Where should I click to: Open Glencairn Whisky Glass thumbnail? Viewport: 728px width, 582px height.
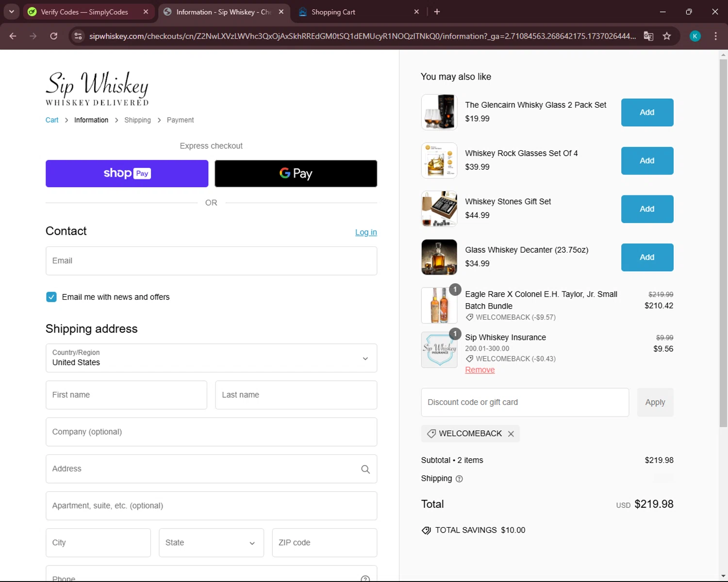tap(439, 112)
